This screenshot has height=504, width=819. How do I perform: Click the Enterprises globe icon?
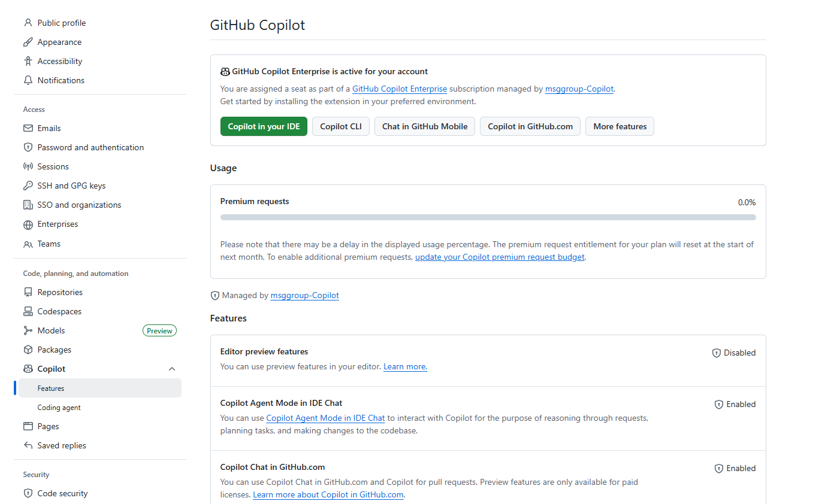point(28,224)
